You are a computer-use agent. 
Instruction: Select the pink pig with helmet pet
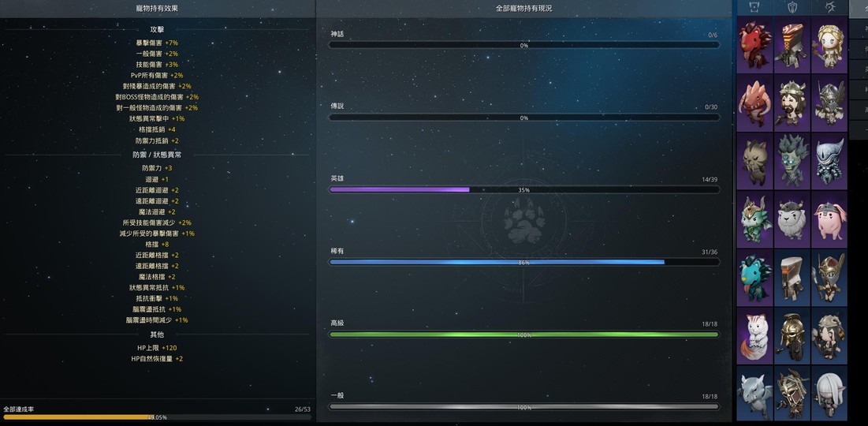(829, 219)
